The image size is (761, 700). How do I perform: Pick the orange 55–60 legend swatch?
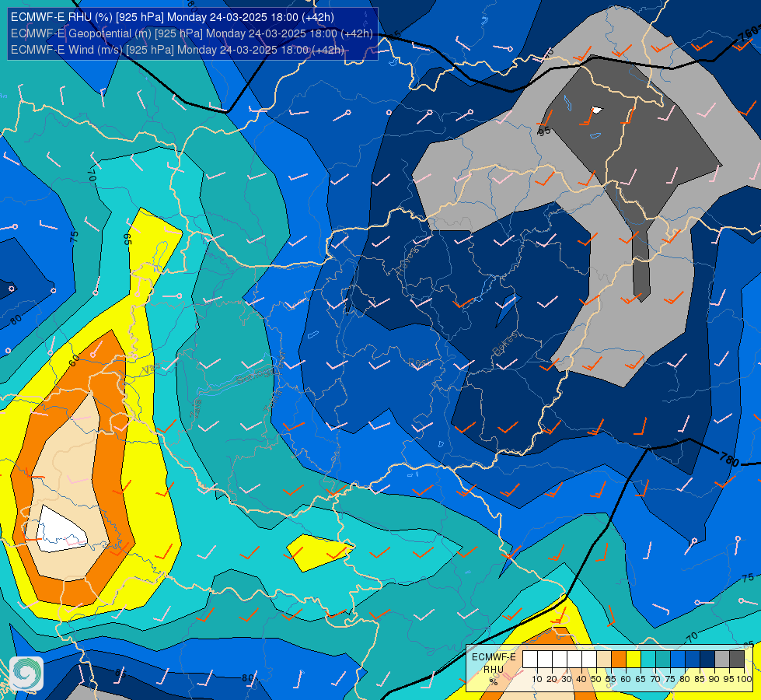coord(619,660)
